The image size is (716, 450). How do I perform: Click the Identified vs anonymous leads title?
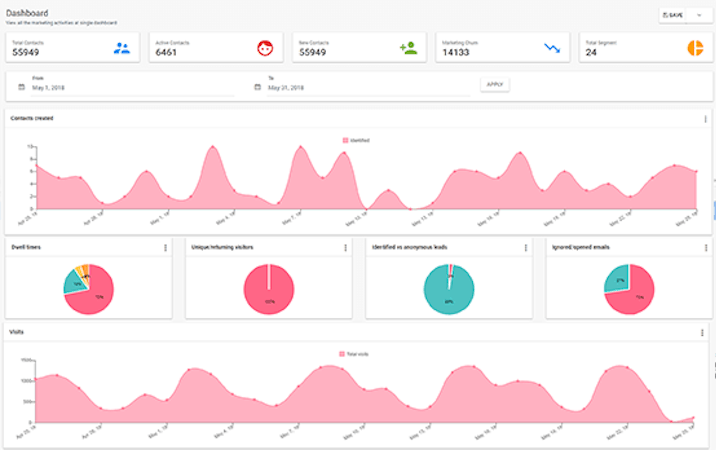pyautogui.click(x=410, y=247)
